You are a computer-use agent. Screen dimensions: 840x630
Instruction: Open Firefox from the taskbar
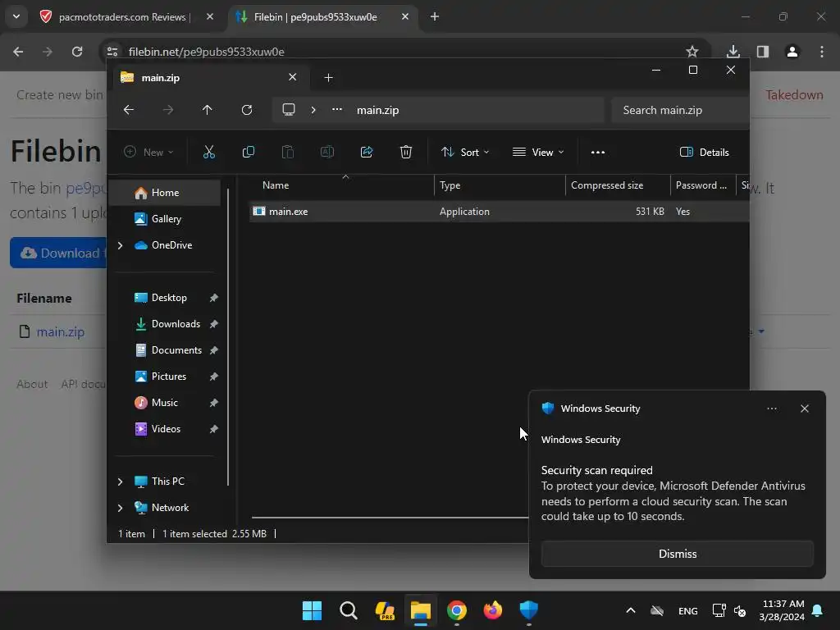[493, 610]
